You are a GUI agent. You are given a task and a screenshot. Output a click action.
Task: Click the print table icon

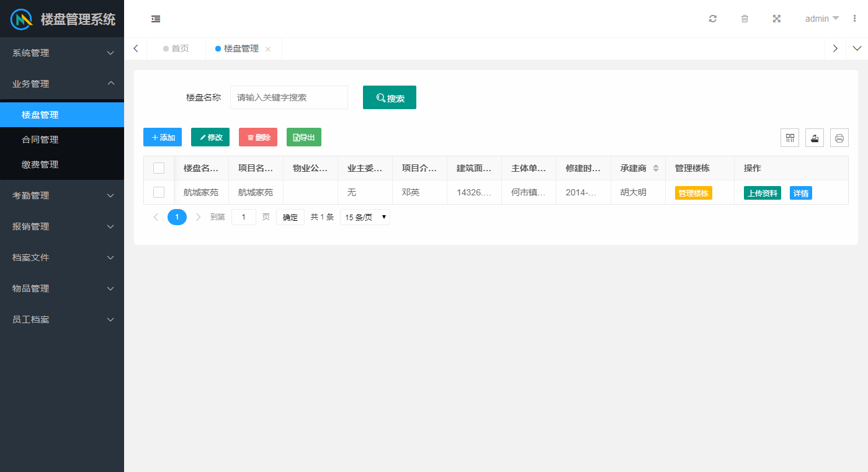click(839, 138)
